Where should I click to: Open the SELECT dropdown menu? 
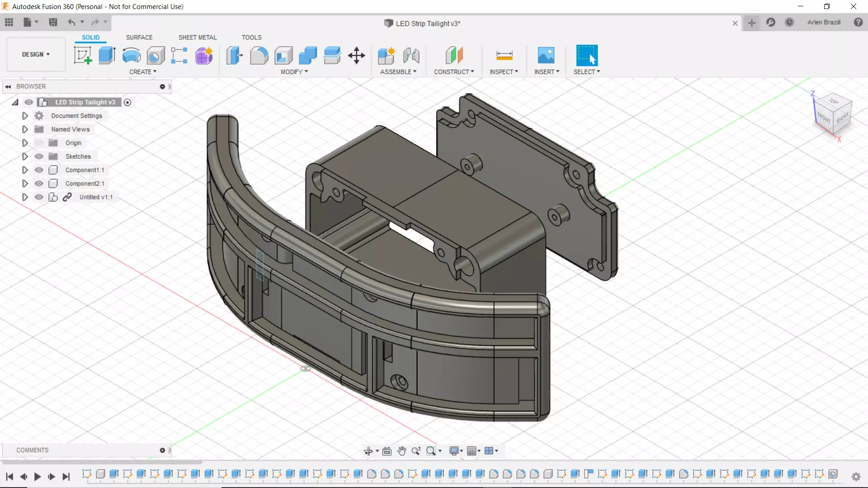coord(587,72)
